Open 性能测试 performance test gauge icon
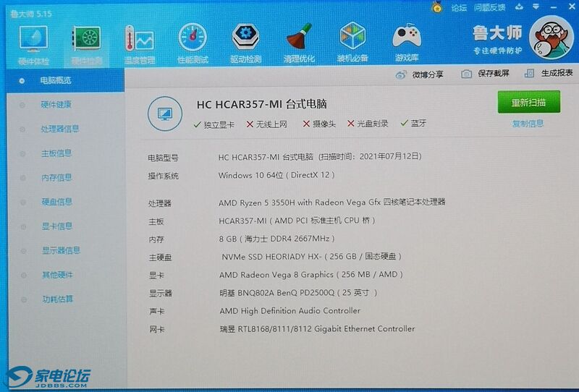This screenshot has height=392, width=579. tap(193, 43)
